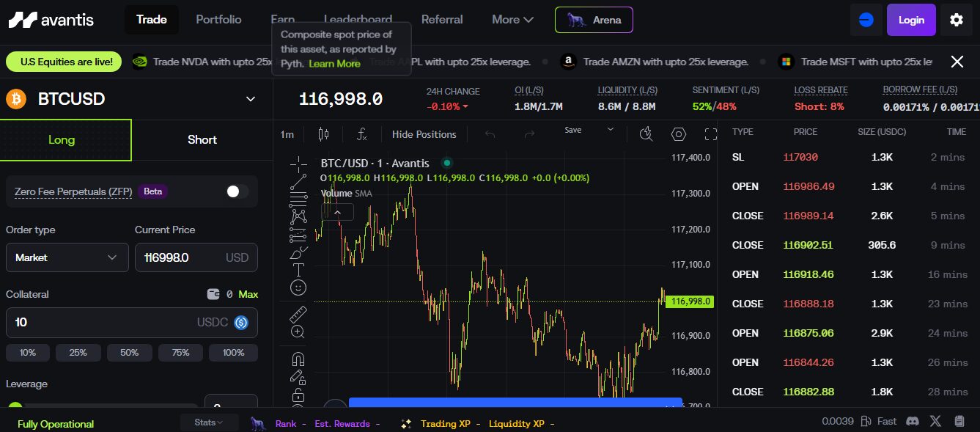Select the text drawing tool

[x=298, y=270]
